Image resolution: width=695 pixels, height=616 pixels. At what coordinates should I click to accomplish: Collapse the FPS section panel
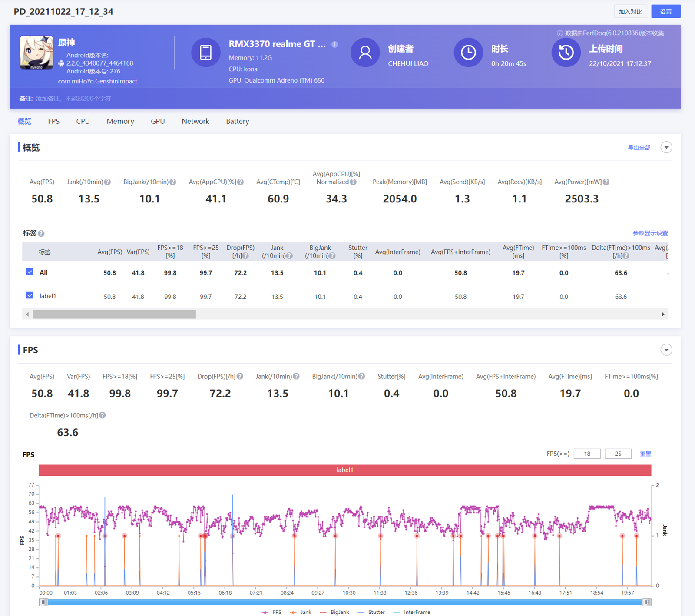click(x=666, y=350)
